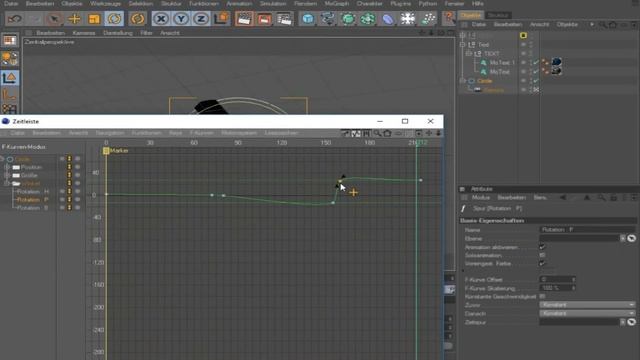The image size is (640, 360).
Task: Select the Rotation . P track
Action: [x=33, y=200]
